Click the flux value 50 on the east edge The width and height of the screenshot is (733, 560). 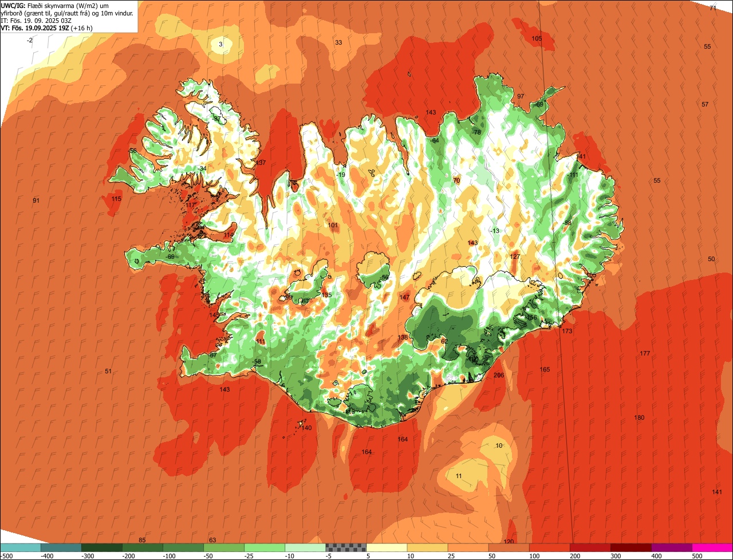click(x=711, y=259)
